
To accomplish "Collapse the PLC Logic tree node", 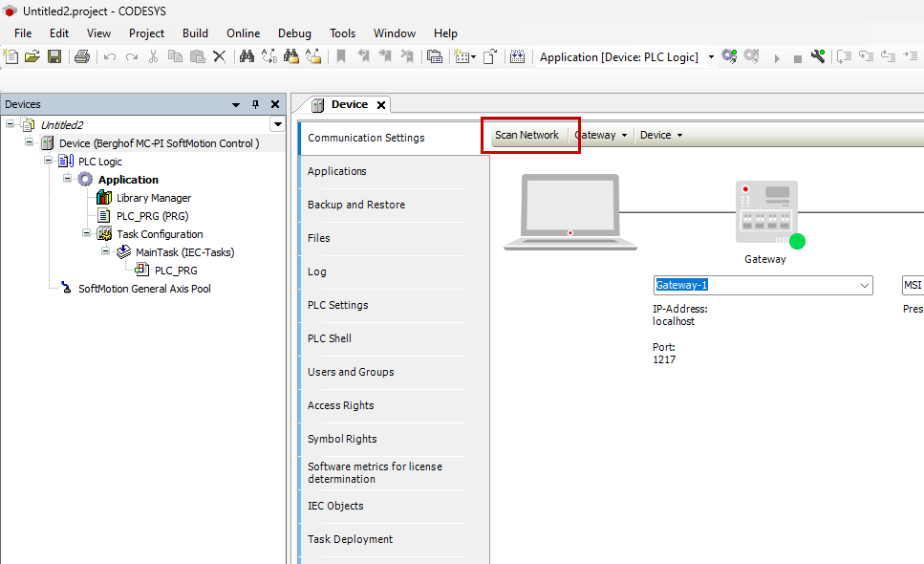I will coord(49,161).
